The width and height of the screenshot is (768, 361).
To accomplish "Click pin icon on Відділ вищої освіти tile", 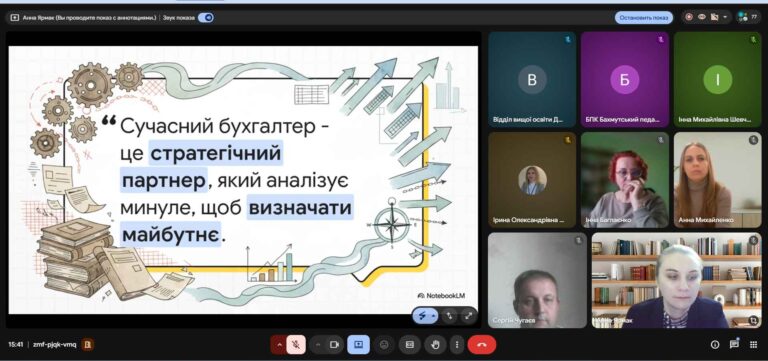I will coord(568,40).
